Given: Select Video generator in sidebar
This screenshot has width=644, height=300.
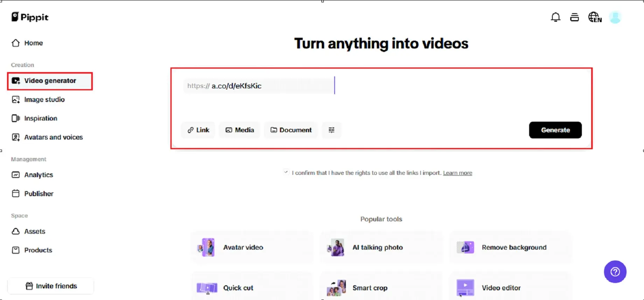Looking at the screenshot, I should [x=50, y=81].
